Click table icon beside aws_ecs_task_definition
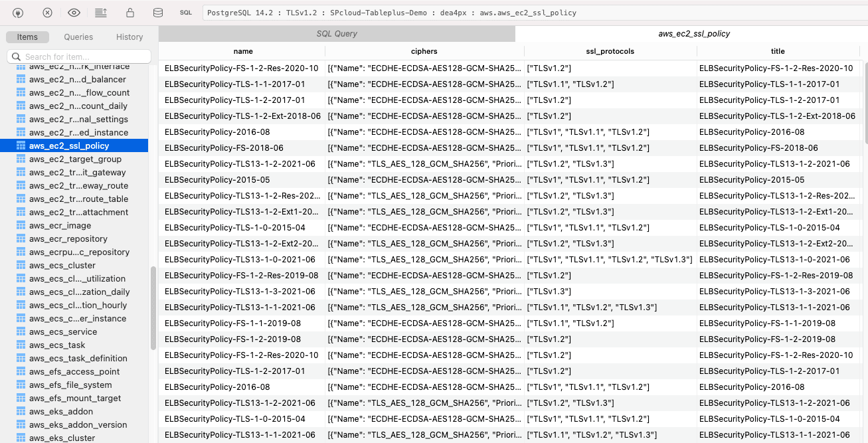The image size is (868, 443). (x=21, y=359)
